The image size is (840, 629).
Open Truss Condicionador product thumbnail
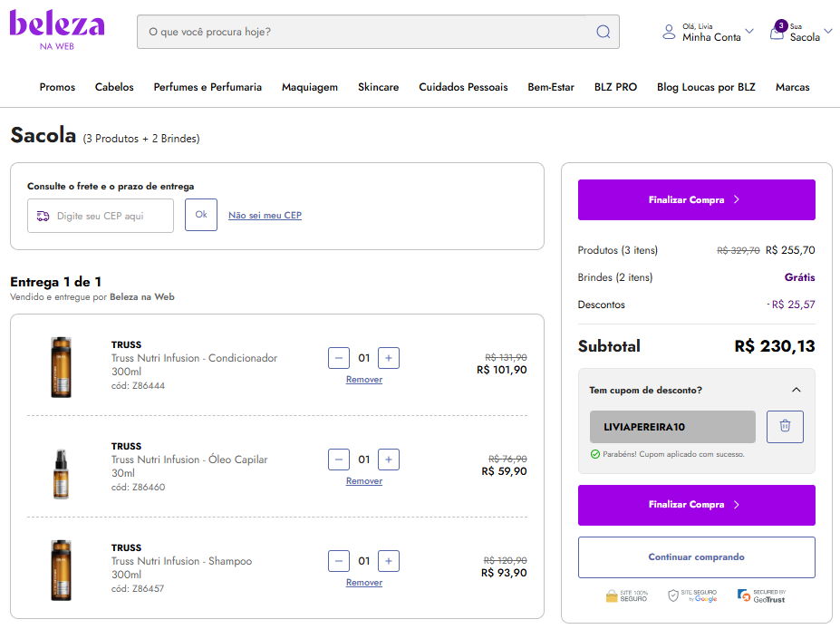(x=61, y=367)
